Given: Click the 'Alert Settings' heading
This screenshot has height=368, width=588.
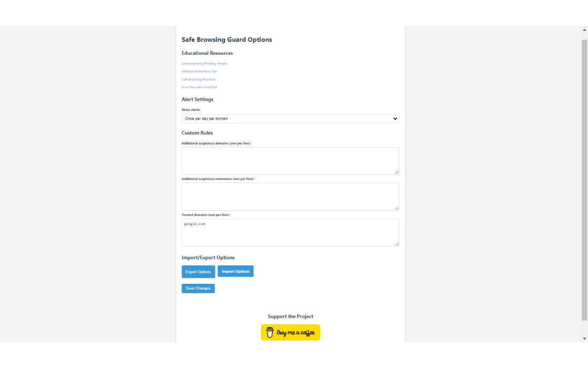Looking at the screenshot, I should pyautogui.click(x=198, y=99).
